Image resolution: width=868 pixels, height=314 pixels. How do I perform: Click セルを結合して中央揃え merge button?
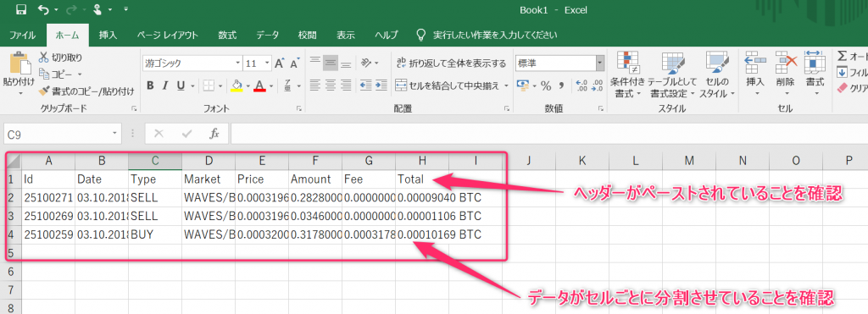coord(448,85)
